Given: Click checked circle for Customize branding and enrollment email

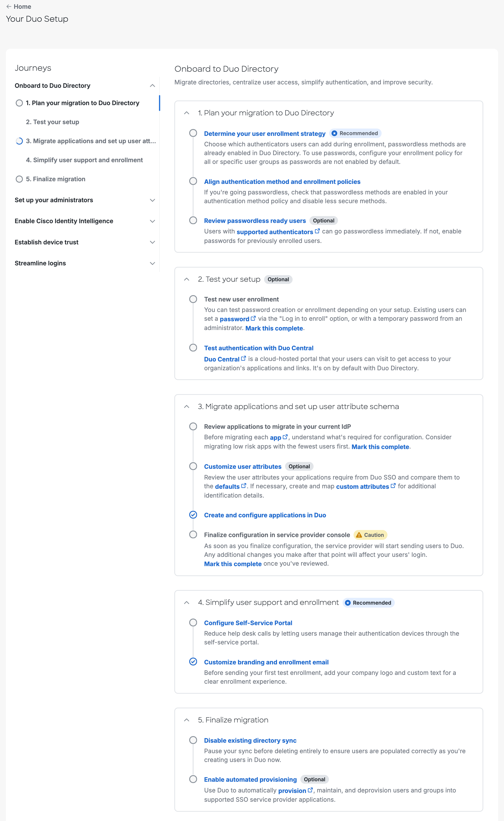Looking at the screenshot, I should click(193, 662).
